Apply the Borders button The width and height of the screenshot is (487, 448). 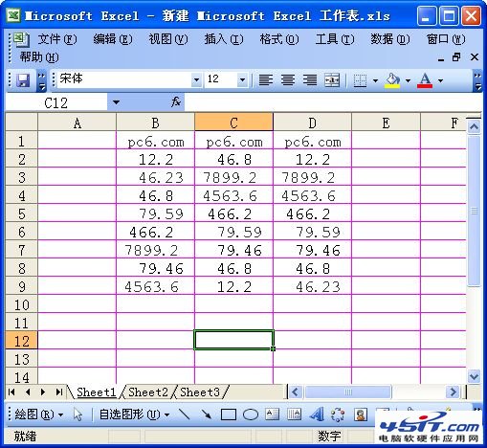(x=360, y=80)
